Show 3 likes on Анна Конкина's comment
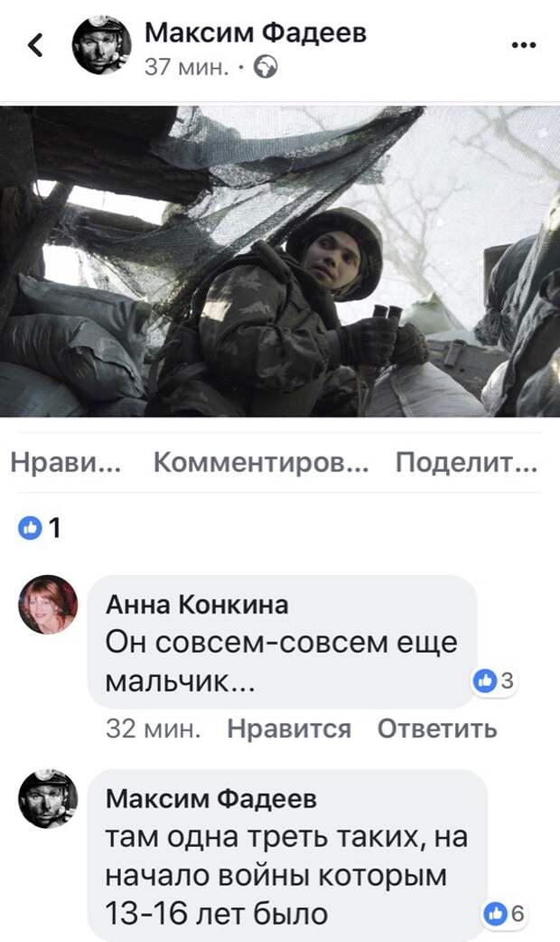 click(x=495, y=680)
